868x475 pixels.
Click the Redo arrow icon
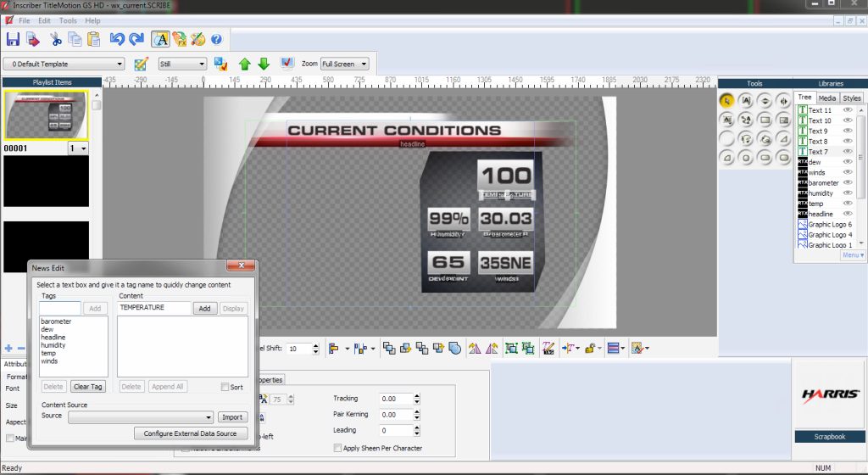click(x=136, y=39)
